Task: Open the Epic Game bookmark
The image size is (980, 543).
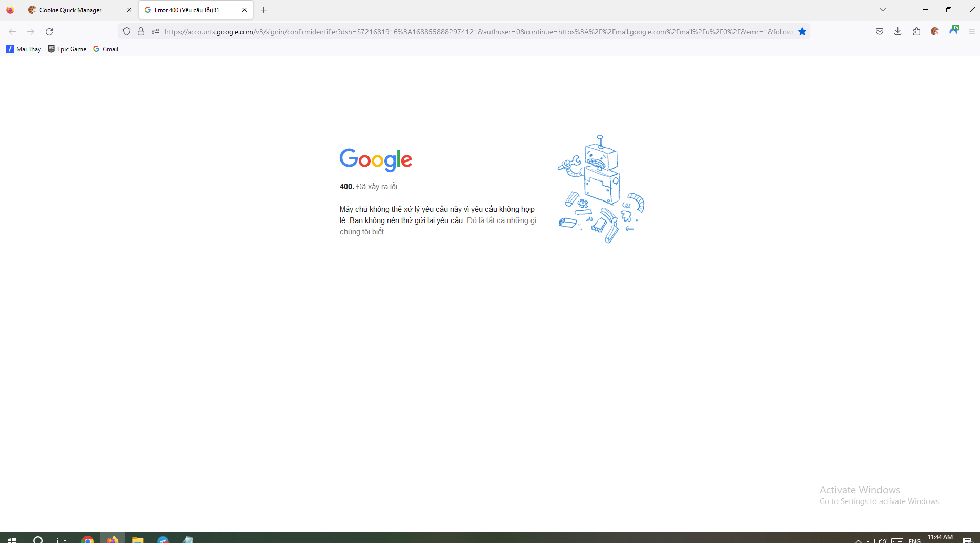Action: (x=67, y=49)
